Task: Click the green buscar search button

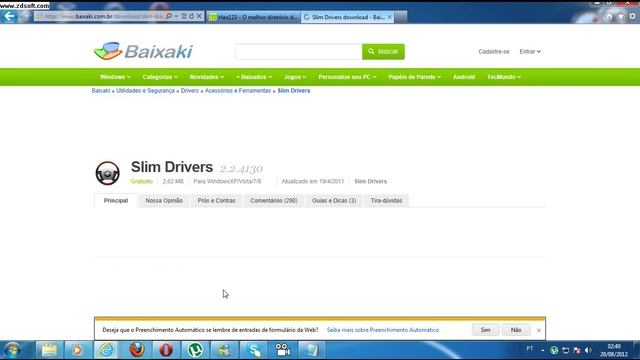Action: click(383, 51)
